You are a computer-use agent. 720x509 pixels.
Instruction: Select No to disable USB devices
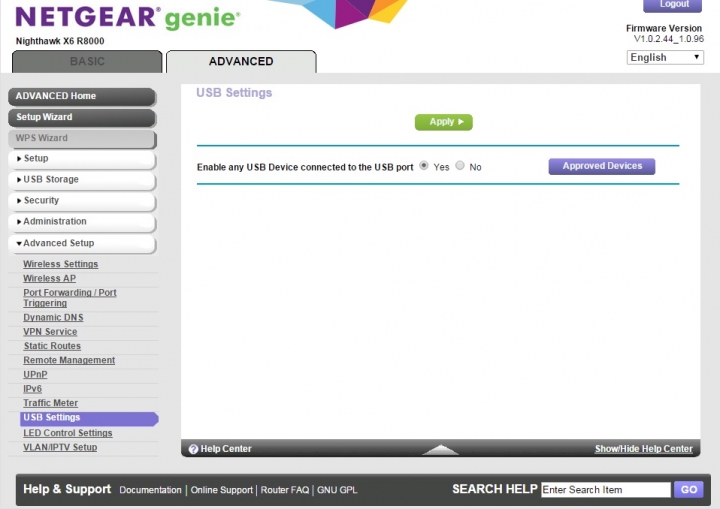(x=460, y=165)
